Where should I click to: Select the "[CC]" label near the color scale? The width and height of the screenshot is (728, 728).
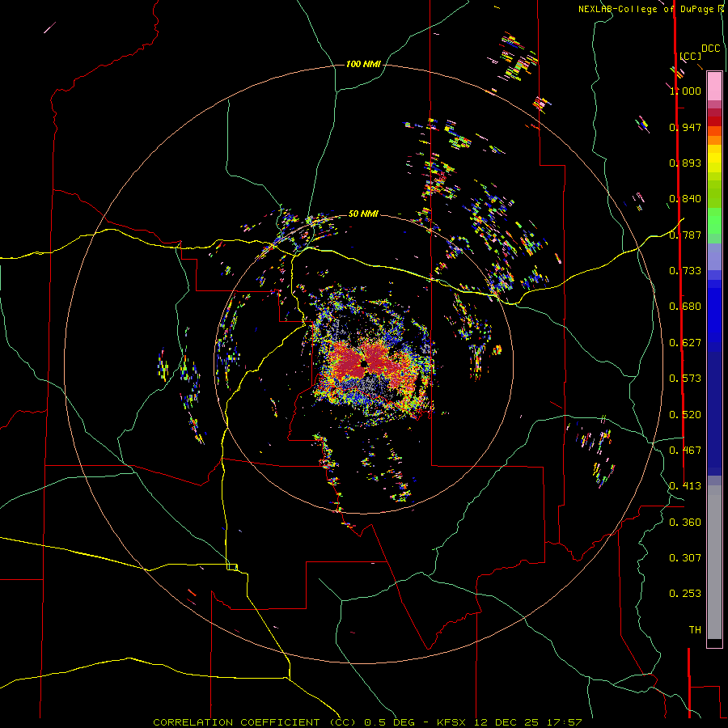690,56
